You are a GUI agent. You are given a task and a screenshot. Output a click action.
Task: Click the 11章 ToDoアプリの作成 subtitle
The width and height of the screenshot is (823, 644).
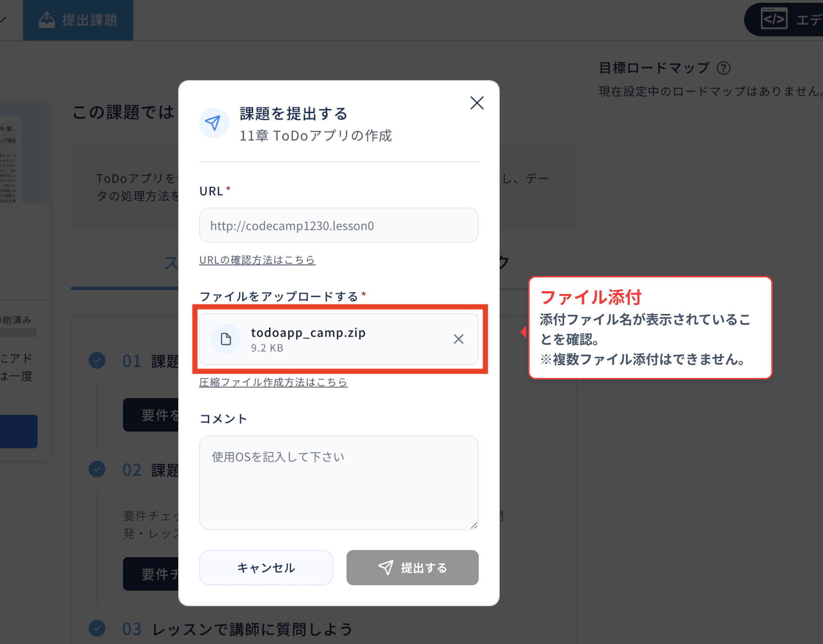tap(315, 136)
